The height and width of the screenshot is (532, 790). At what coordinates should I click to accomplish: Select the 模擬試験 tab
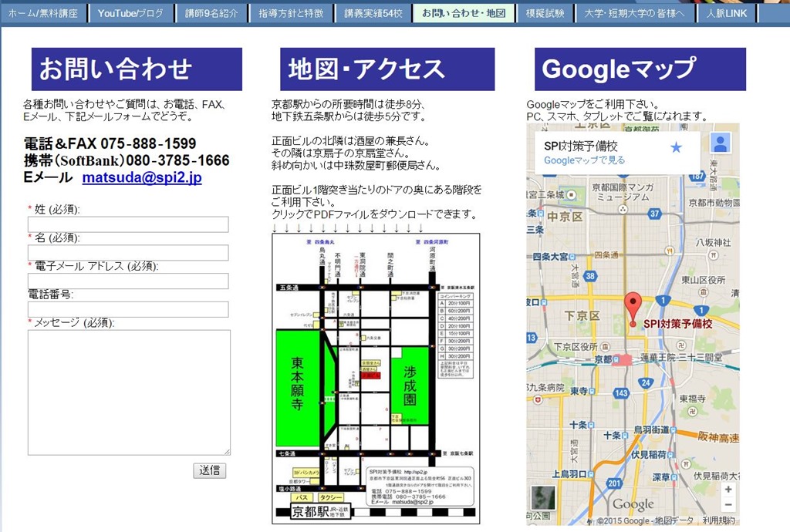tap(545, 14)
